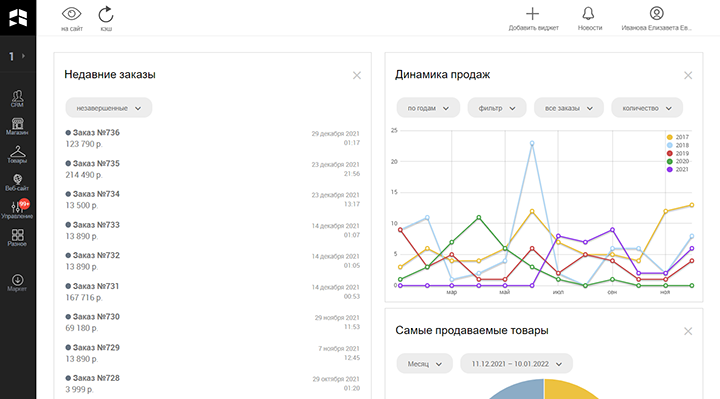The image size is (720, 399).
Task: Click the Самые продаваемые товары widget title
Action: [x=472, y=331]
